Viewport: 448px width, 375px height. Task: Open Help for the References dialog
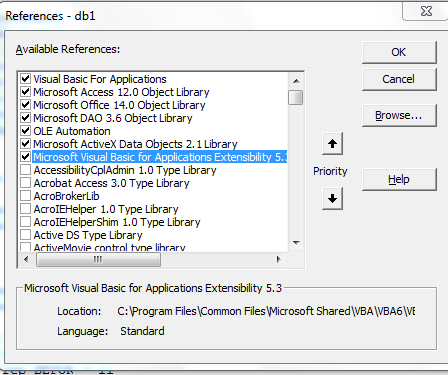[399, 179]
